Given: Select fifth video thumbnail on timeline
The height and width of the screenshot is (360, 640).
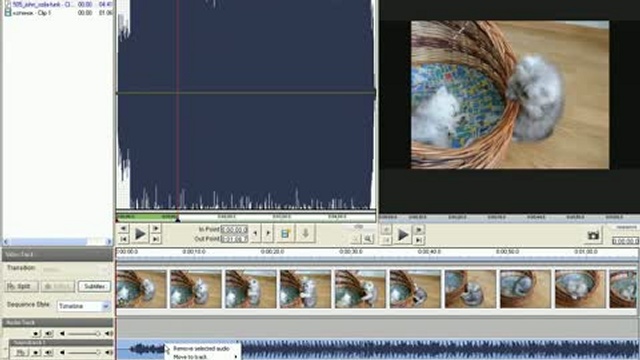Looking at the screenshot, I should click(x=360, y=289).
